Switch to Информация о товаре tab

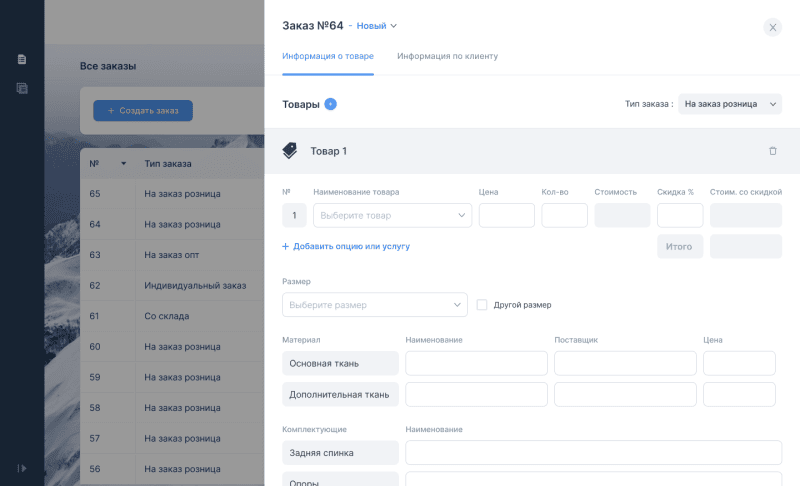(x=328, y=56)
